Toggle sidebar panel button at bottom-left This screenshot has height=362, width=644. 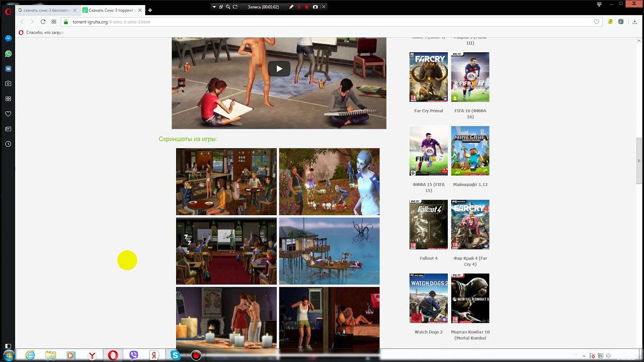click(8, 346)
